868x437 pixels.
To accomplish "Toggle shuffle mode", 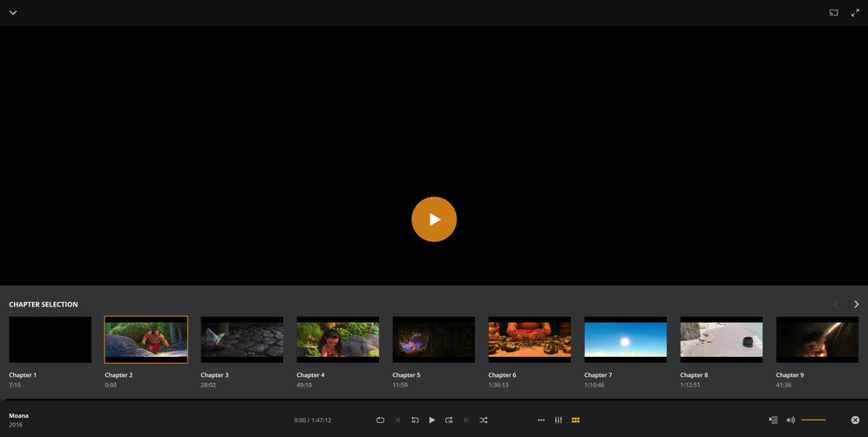I will click(x=484, y=420).
